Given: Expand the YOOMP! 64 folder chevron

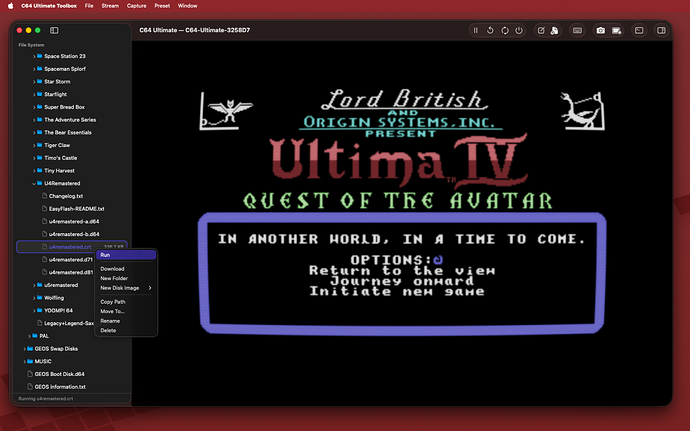Looking at the screenshot, I should coord(34,311).
